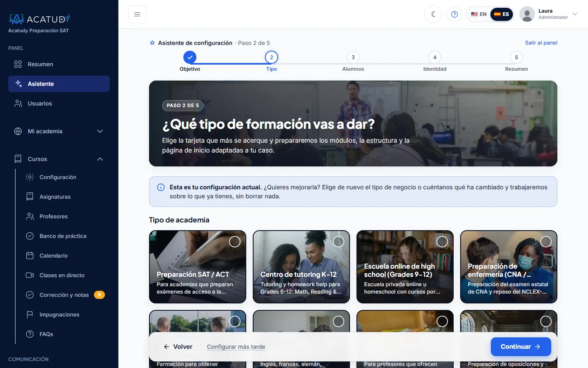Open the Laura user menu dropdown arrow

(x=575, y=14)
